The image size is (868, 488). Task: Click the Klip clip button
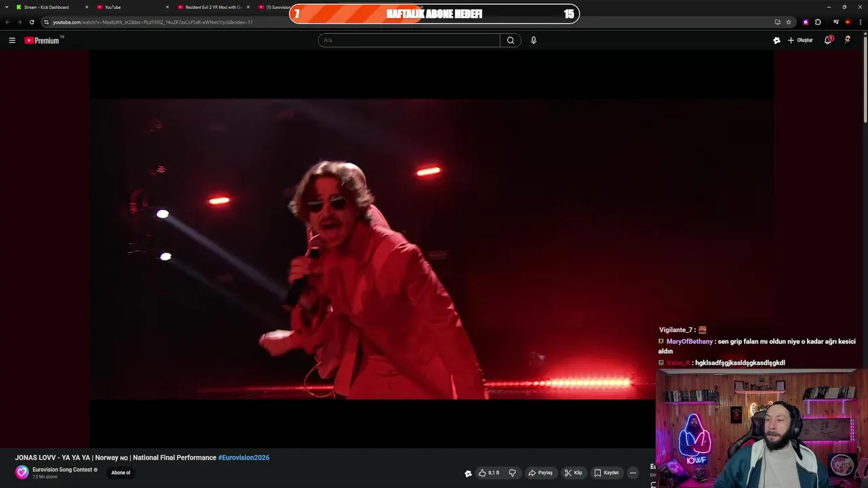(574, 473)
